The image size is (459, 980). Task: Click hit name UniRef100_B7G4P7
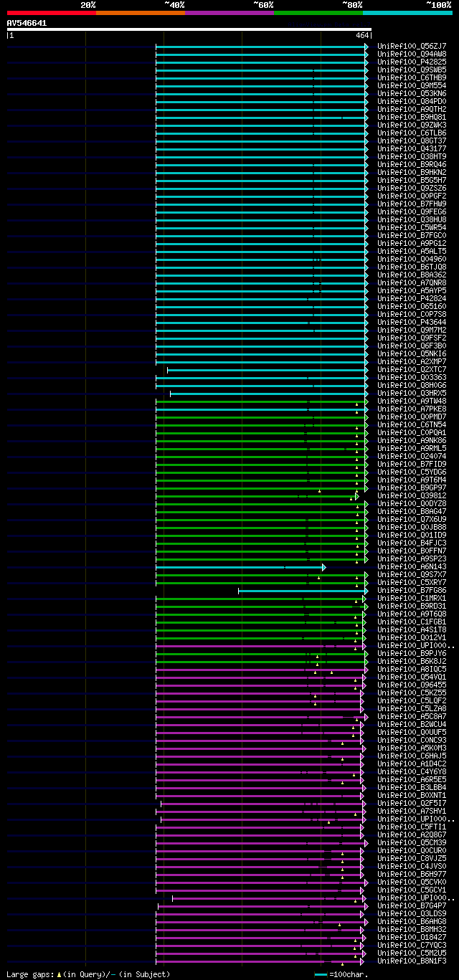tap(412, 905)
